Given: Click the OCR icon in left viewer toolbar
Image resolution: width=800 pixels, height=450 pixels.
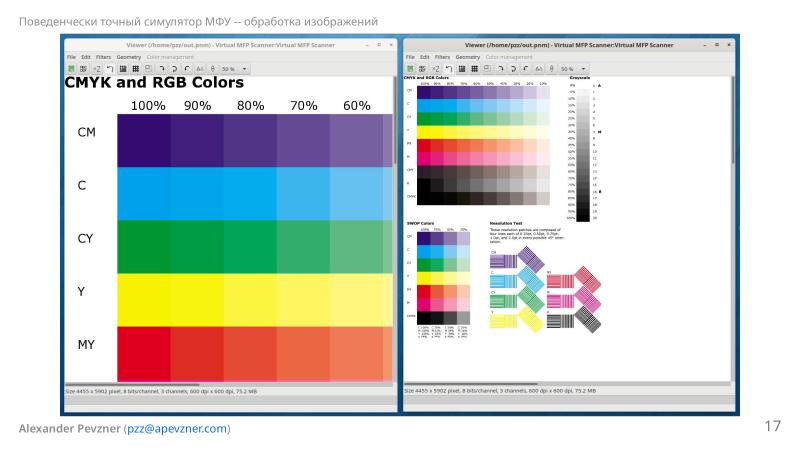Looking at the screenshot, I should coord(83,69).
